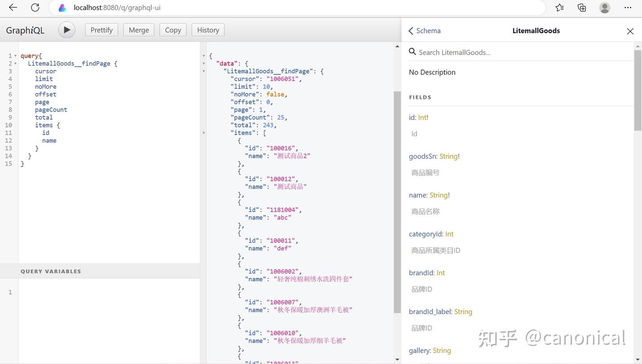Copy the query with Copy button
The height and width of the screenshot is (364, 642).
click(x=173, y=30)
